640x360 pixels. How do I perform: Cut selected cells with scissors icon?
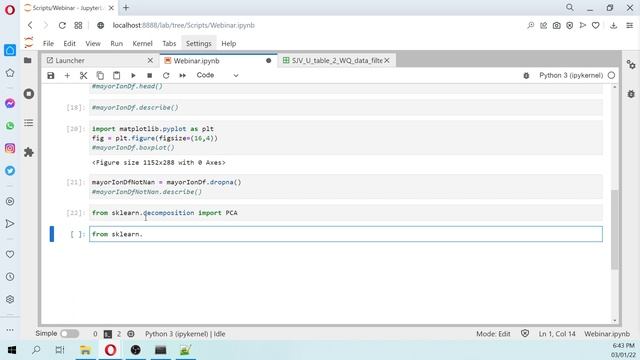(83, 76)
